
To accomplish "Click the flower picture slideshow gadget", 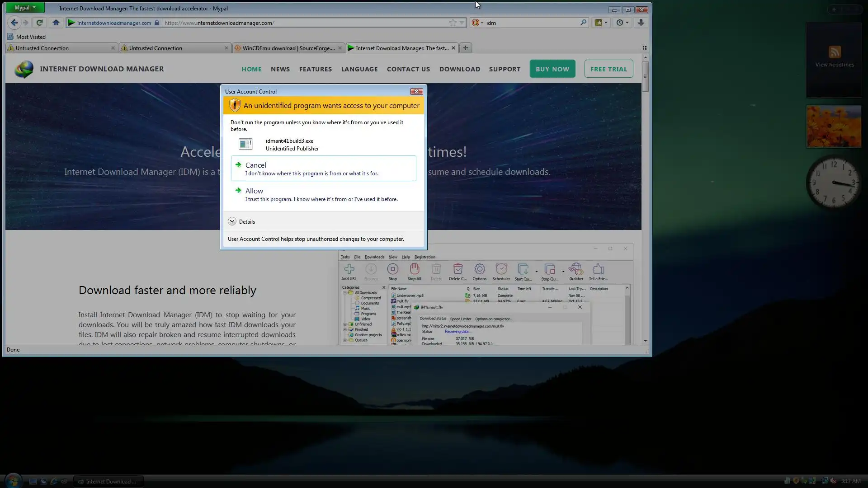I will [x=834, y=127].
